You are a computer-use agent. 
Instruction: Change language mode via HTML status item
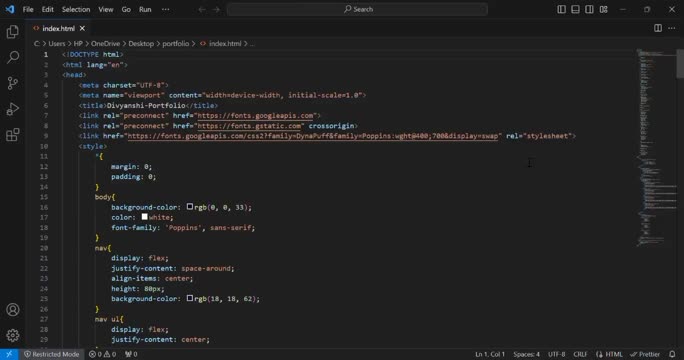point(609,354)
